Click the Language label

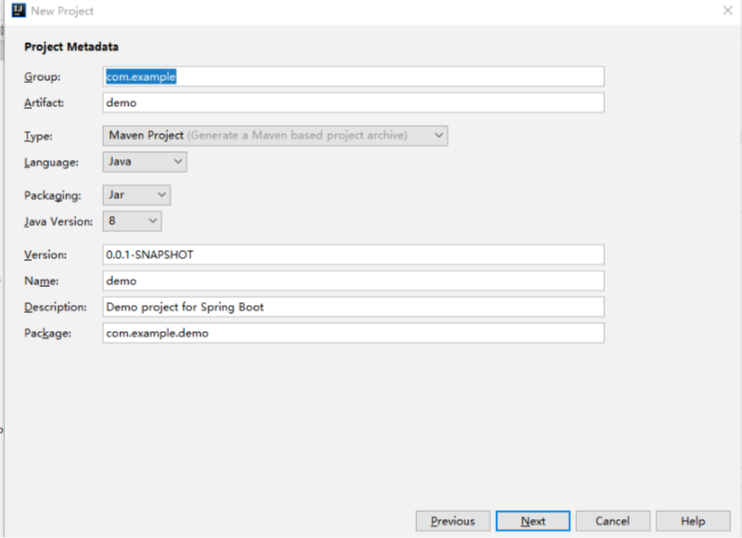[x=52, y=162]
